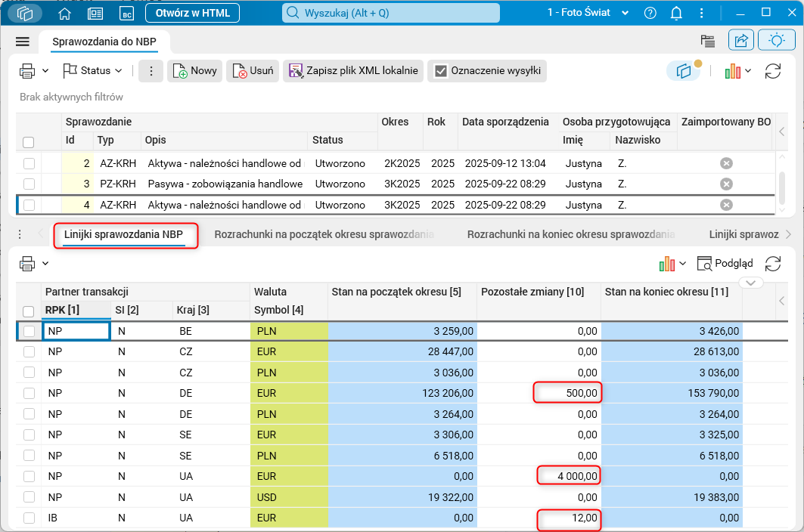Click Zapisz plik XML lokalnie button
The image size is (804, 532).
[x=353, y=71]
